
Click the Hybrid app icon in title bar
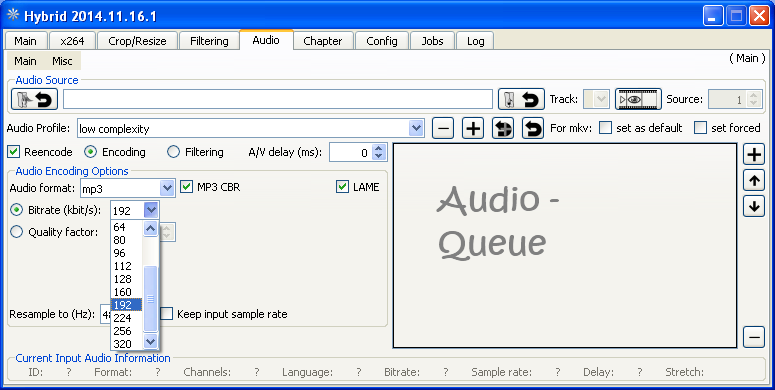click(x=13, y=15)
